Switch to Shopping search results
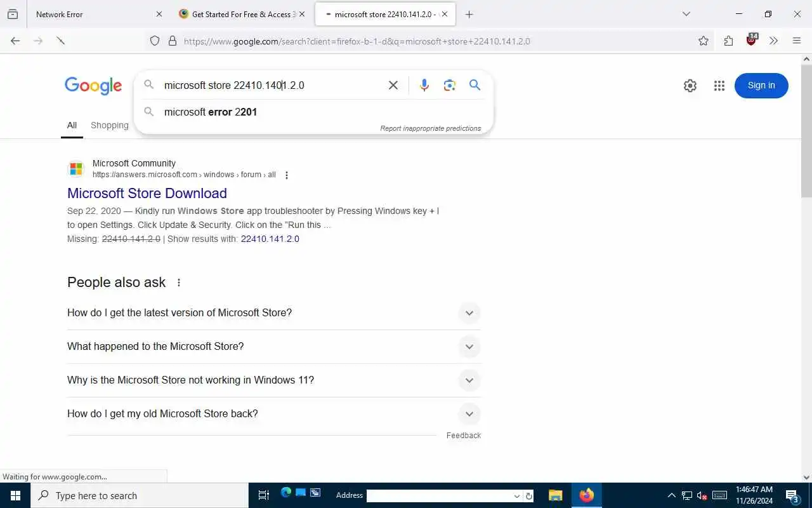 pyautogui.click(x=110, y=125)
